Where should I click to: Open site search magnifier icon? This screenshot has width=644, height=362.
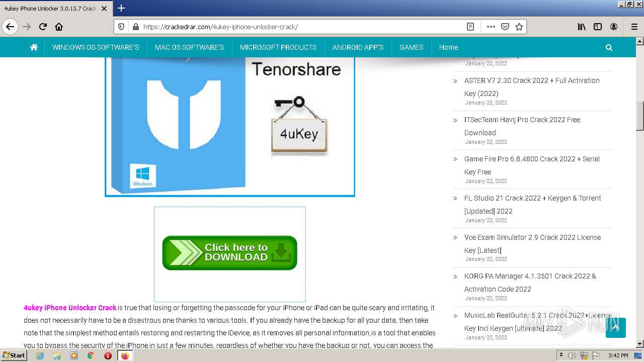click(x=609, y=47)
